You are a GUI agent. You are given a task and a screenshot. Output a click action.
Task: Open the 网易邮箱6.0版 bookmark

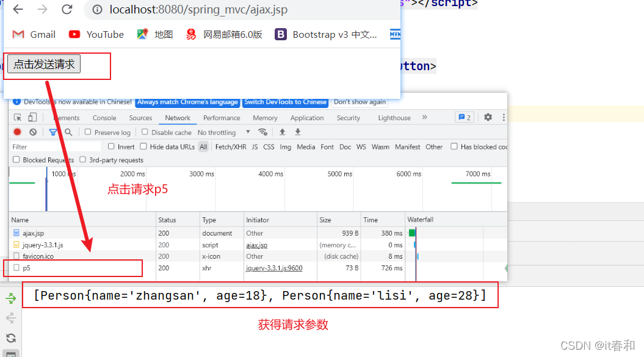pos(224,35)
